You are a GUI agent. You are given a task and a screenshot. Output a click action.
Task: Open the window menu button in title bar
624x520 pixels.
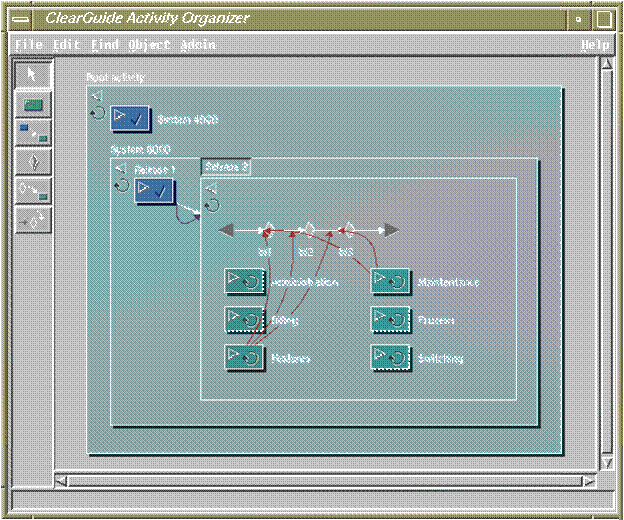click(x=20, y=19)
